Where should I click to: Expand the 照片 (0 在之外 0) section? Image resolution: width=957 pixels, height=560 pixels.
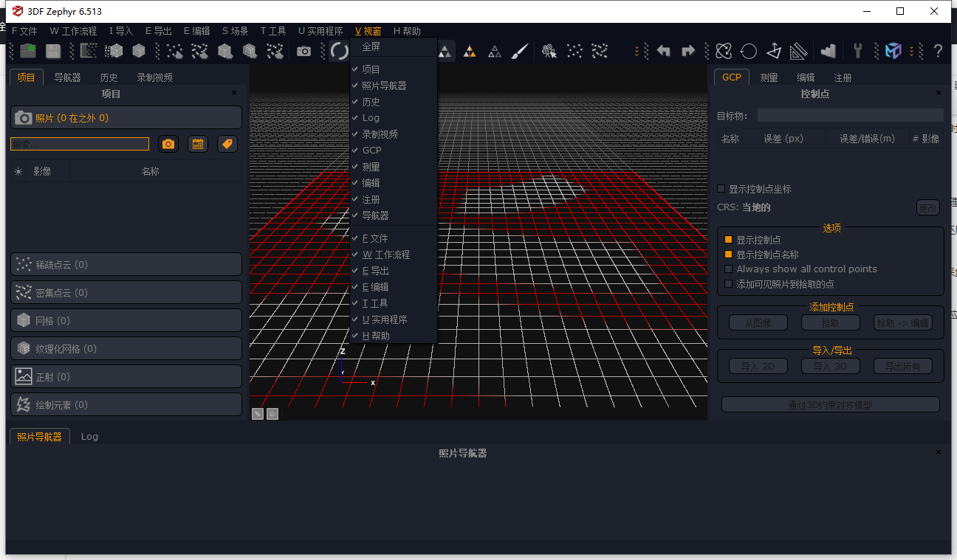click(126, 118)
